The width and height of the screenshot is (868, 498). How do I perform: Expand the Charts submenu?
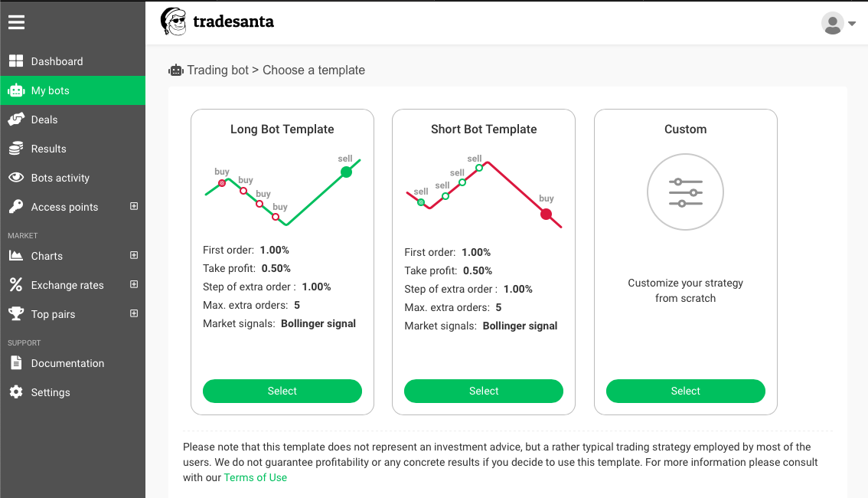tap(134, 255)
